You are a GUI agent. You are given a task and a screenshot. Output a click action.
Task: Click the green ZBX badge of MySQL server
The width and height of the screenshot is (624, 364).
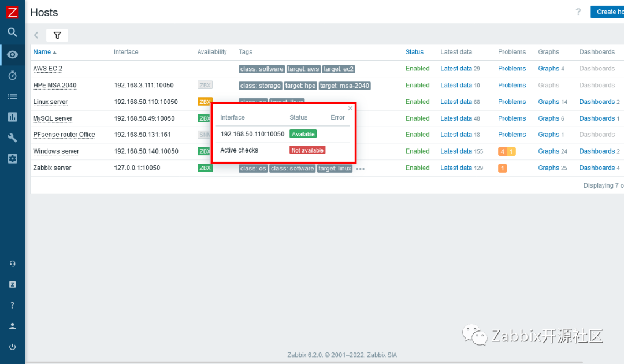pyautogui.click(x=204, y=118)
